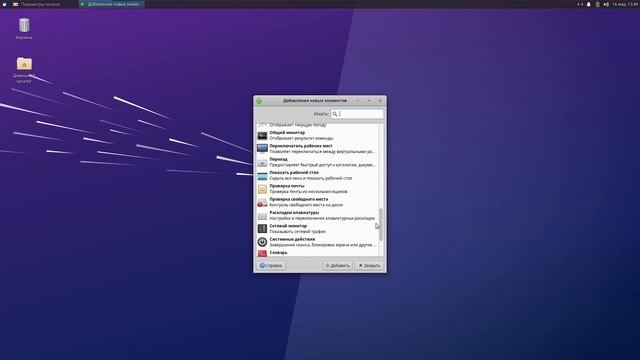This screenshot has width=640, height=360.
Task: Select the Проверка свободного места icon
Action: [x=262, y=202]
